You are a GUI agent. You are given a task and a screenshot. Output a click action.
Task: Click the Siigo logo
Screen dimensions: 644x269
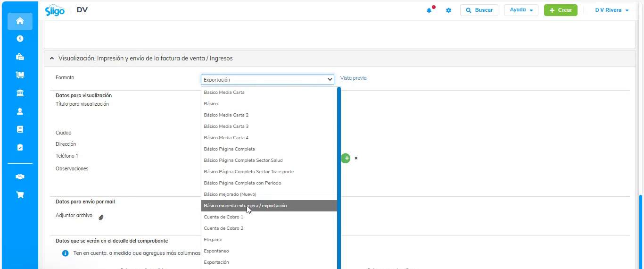[x=55, y=10]
